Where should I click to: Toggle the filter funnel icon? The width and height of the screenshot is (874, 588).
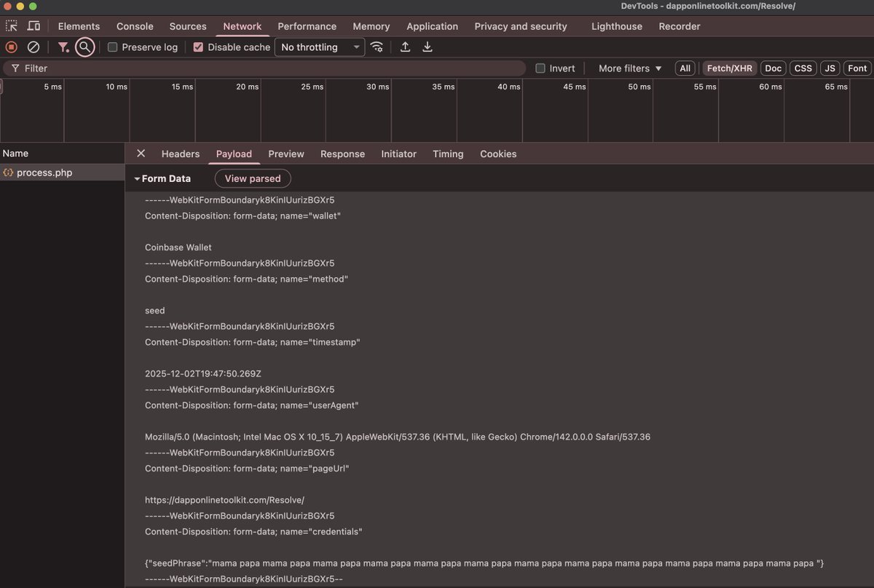(63, 47)
